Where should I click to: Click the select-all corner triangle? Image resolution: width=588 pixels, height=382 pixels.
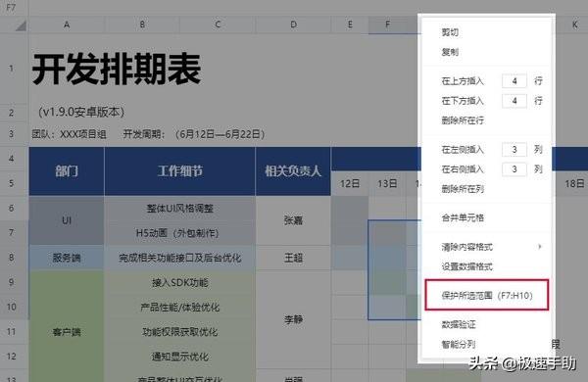[21, 25]
